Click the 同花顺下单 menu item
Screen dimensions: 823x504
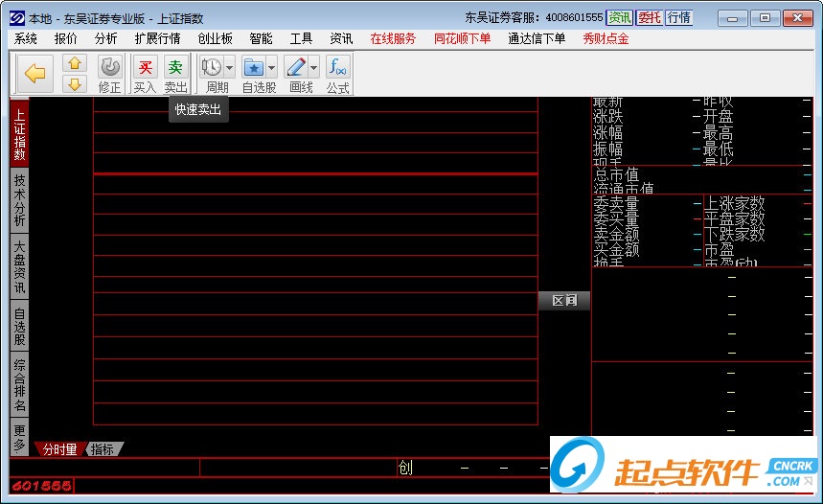click(462, 38)
